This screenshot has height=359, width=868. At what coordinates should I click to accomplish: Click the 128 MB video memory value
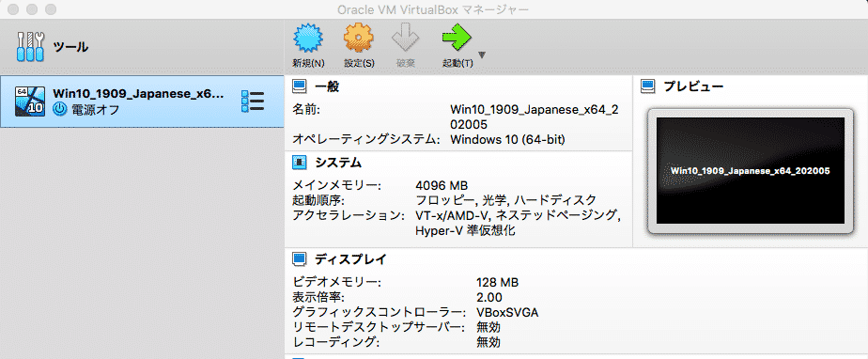[497, 283]
